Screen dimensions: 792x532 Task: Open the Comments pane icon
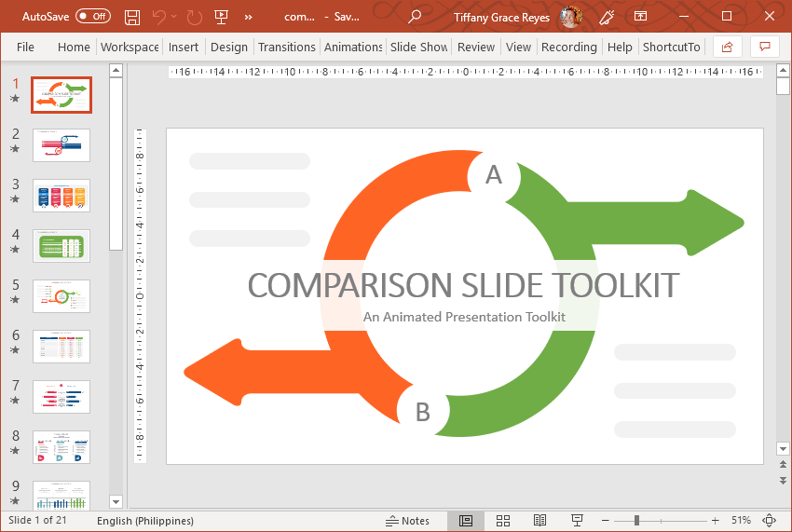[765, 47]
